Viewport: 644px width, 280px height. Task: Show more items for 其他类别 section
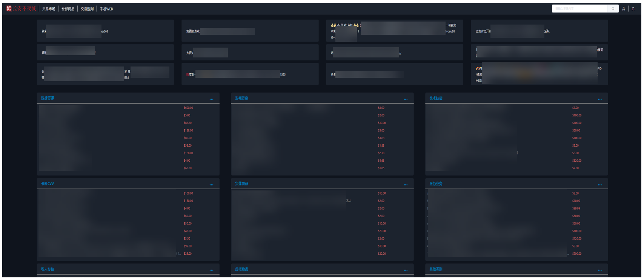(600, 270)
